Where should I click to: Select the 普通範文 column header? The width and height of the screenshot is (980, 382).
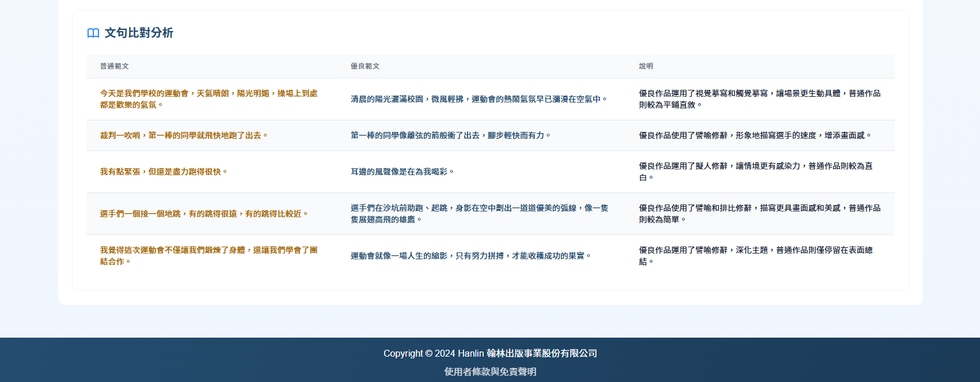point(115,66)
